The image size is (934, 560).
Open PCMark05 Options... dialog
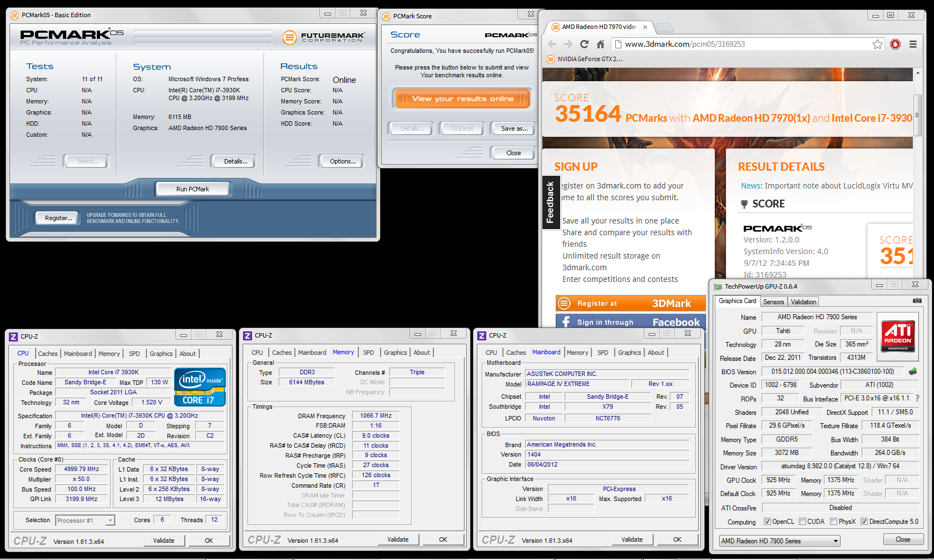click(x=343, y=161)
